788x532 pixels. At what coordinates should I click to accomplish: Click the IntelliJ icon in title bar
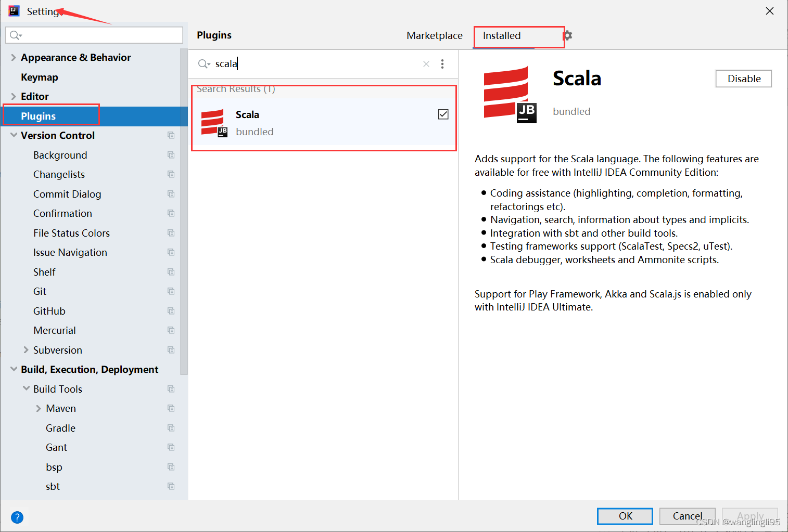pyautogui.click(x=14, y=11)
